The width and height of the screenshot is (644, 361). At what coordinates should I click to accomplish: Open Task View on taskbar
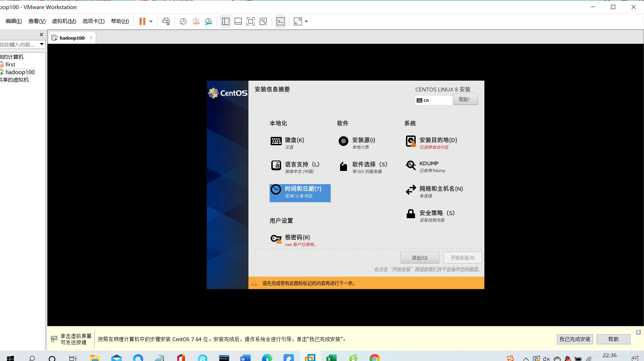coord(73,358)
